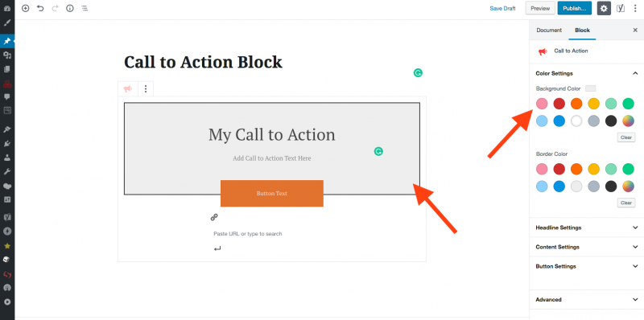
Task: Select the Block tab
Action: pyautogui.click(x=582, y=30)
